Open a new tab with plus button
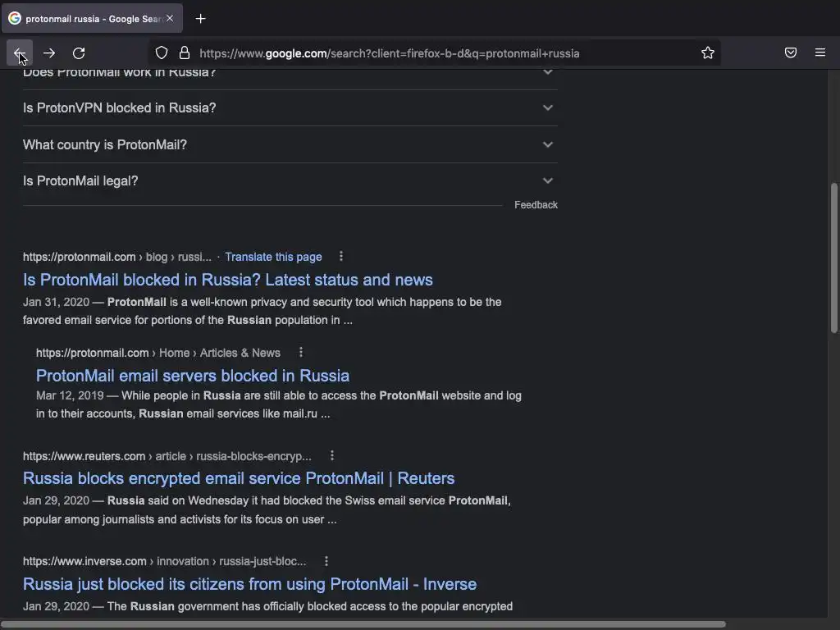 point(200,19)
